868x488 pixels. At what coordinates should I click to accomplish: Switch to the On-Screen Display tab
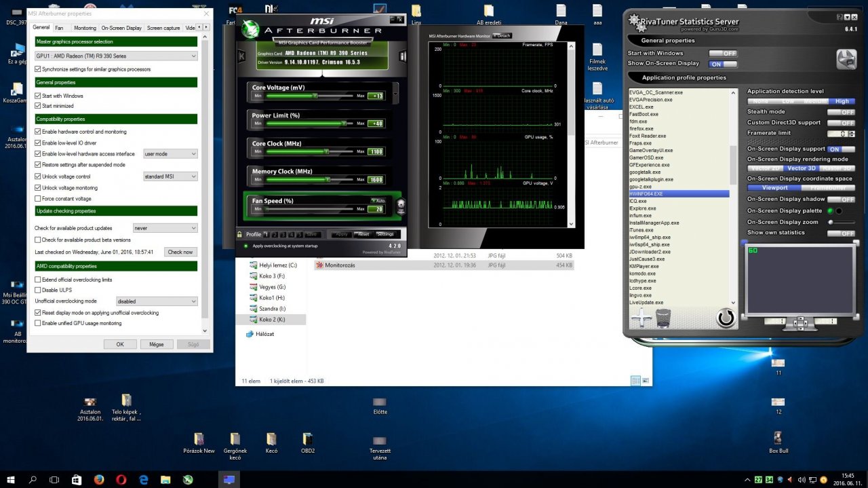(121, 28)
